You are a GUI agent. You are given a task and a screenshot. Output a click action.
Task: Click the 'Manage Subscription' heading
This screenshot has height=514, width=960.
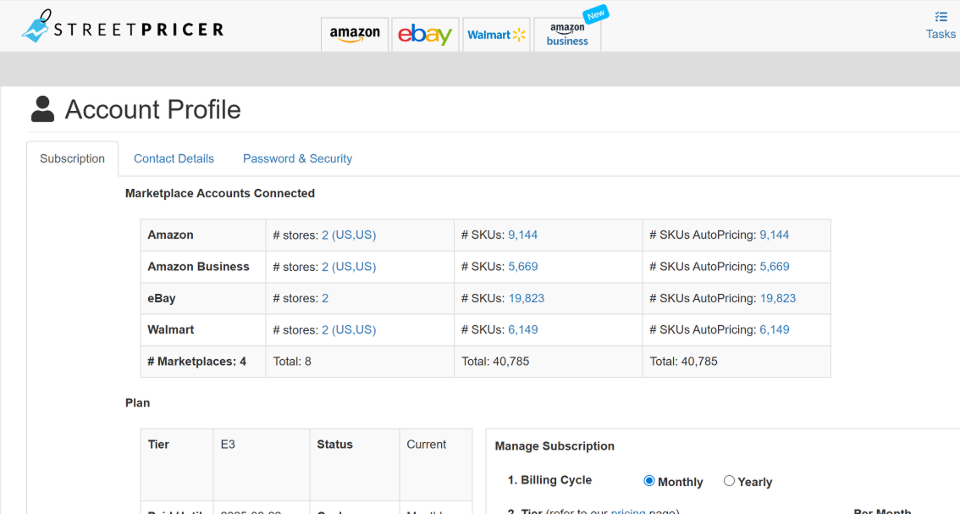[x=555, y=446]
